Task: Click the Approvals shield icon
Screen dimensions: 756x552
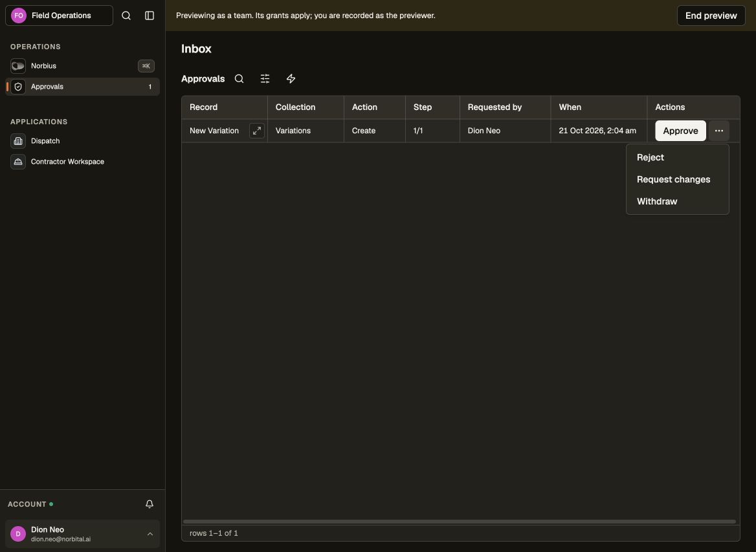Action: (18, 87)
